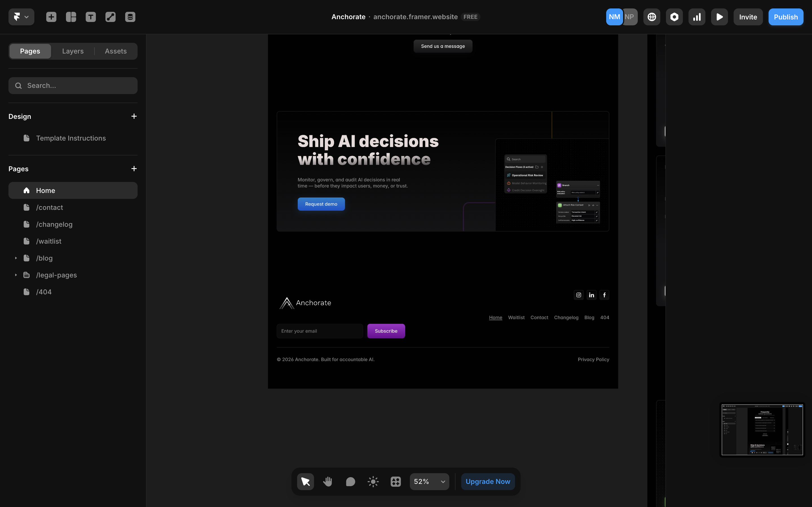
Task: Select the Text tool
Action: pyautogui.click(x=91, y=16)
